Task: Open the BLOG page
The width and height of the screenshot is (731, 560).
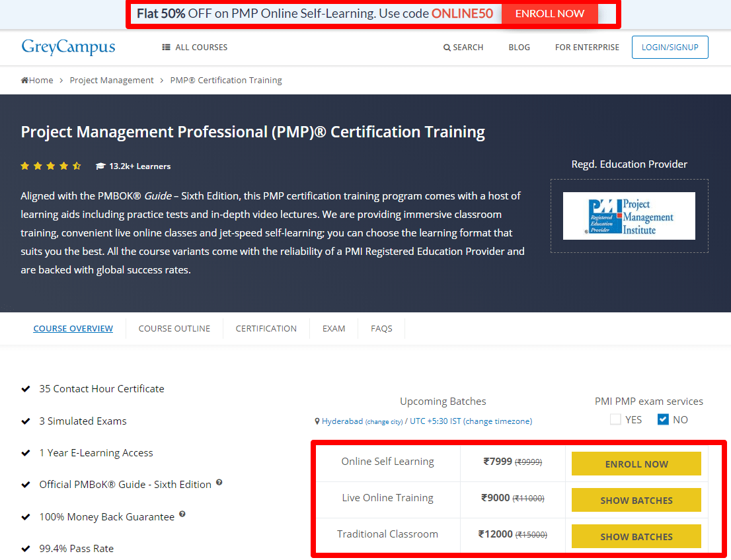Action: pyautogui.click(x=519, y=47)
